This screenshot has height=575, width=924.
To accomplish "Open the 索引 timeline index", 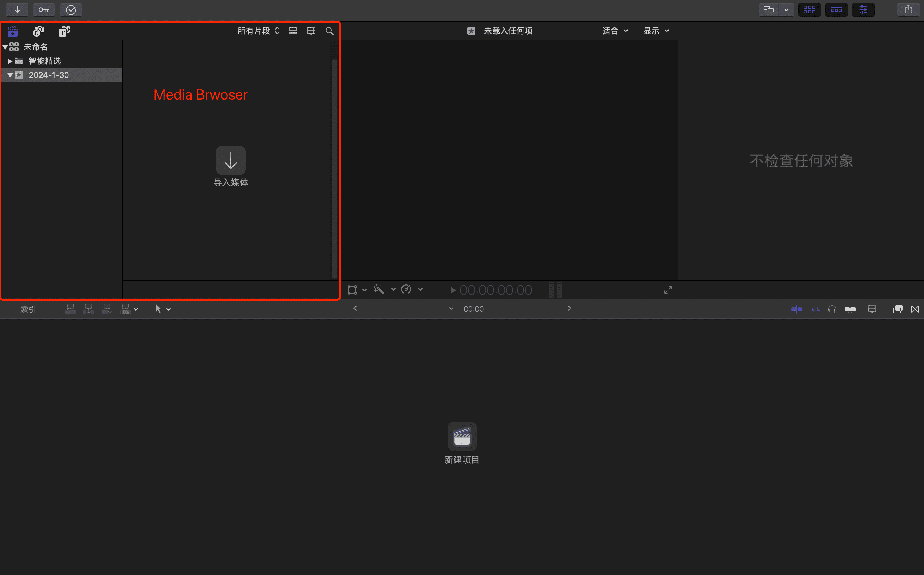I will pos(28,309).
